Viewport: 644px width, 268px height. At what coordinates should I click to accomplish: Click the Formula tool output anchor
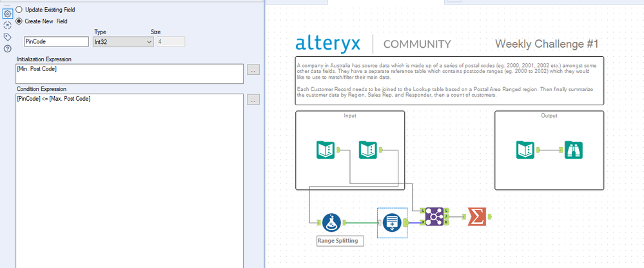point(344,222)
